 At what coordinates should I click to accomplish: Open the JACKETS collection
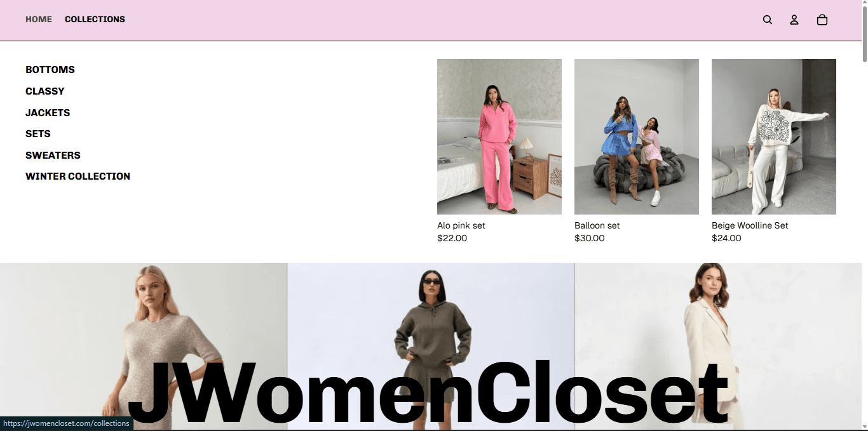coord(48,113)
